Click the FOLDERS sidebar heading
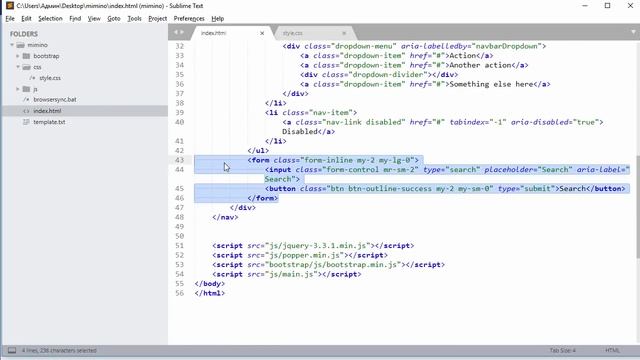 coord(24,34)
